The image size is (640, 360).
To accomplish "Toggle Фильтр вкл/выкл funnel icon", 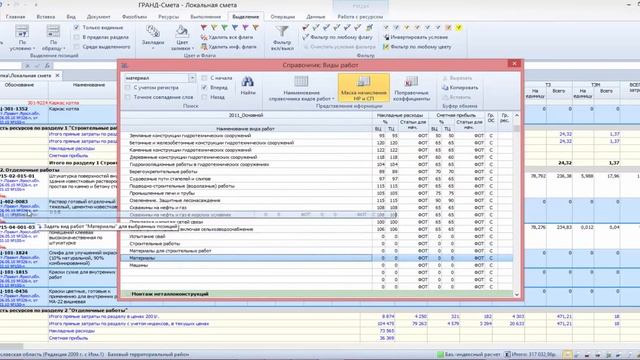I will (x=282, y=38).
